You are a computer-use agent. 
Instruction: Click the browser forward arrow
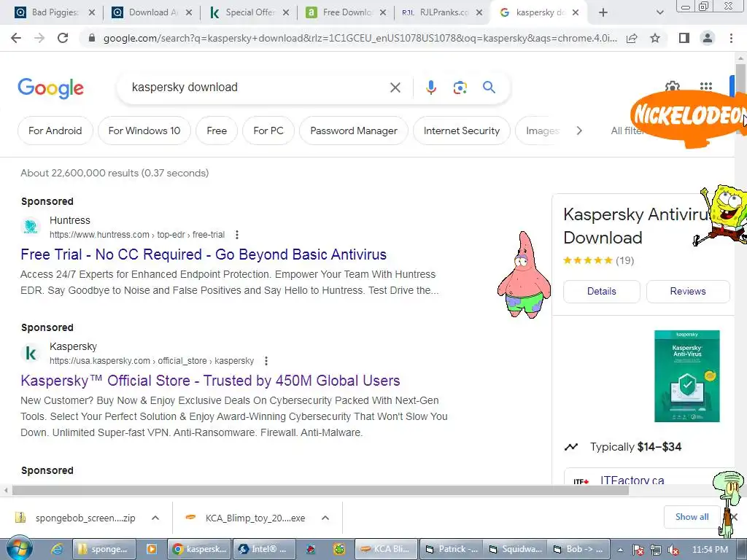coord(39,38)
